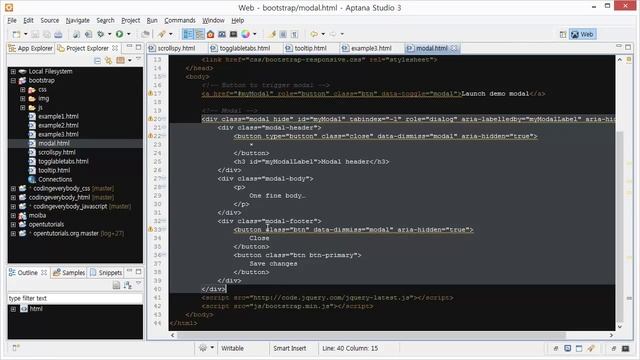Click the show whitespace paragraph icon
Image resolution: width=640 pixels, height=360 pixels.
click(295, 34)
